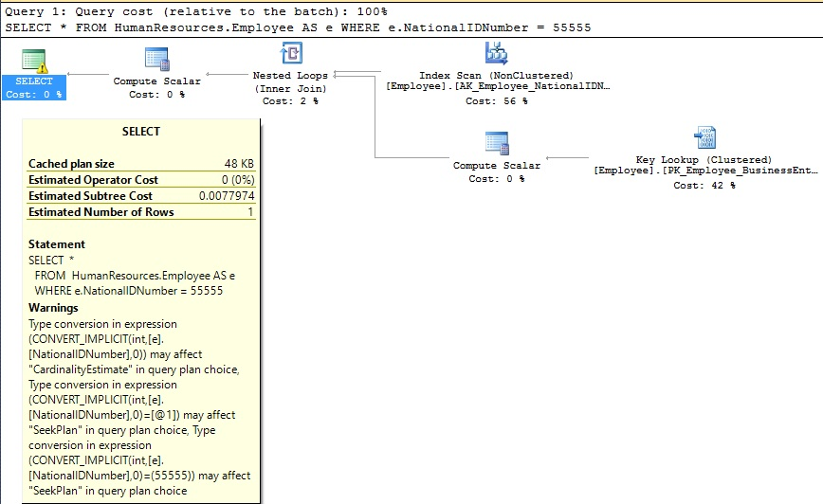The height and width of the screenshot is (504, 823).
Task: Select the Index Scan (NonClustered) label text
Action: coord(496,76)
